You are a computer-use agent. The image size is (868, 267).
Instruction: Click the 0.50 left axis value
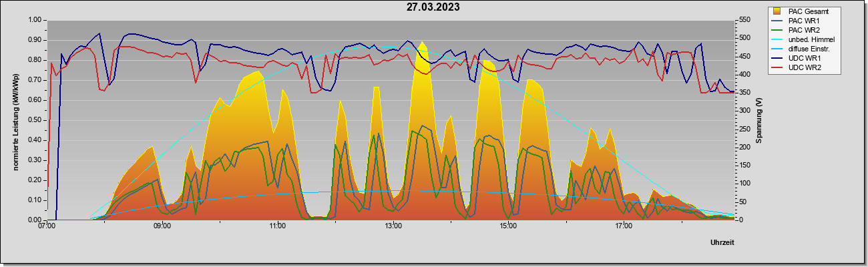coord(35,120)
